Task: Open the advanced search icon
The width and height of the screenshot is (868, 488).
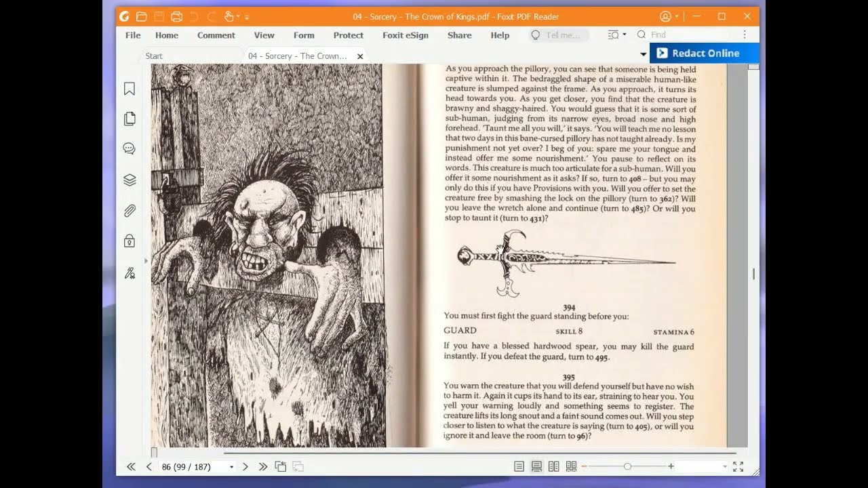Action: 613,35
